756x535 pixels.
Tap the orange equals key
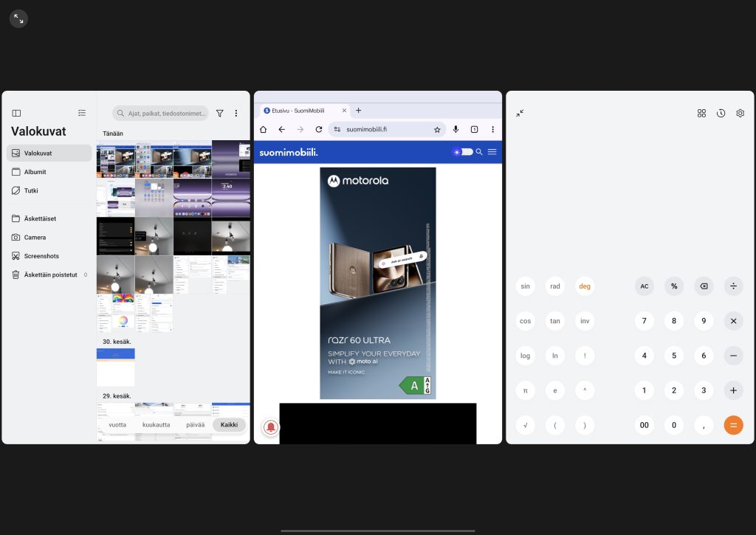tap(733, 425)
